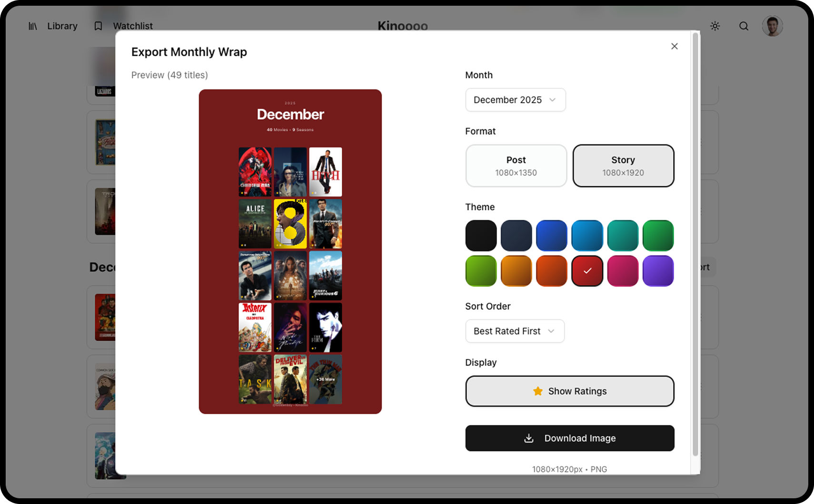Image resolution: width=814 pixels, height=504 pixels.
Task: Click the dialog vertical scrollbar
Action: point(695,245)
